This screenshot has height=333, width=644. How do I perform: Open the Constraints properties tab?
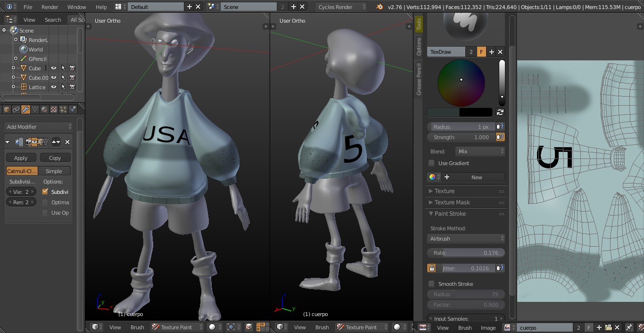click(x=16, y=109)
